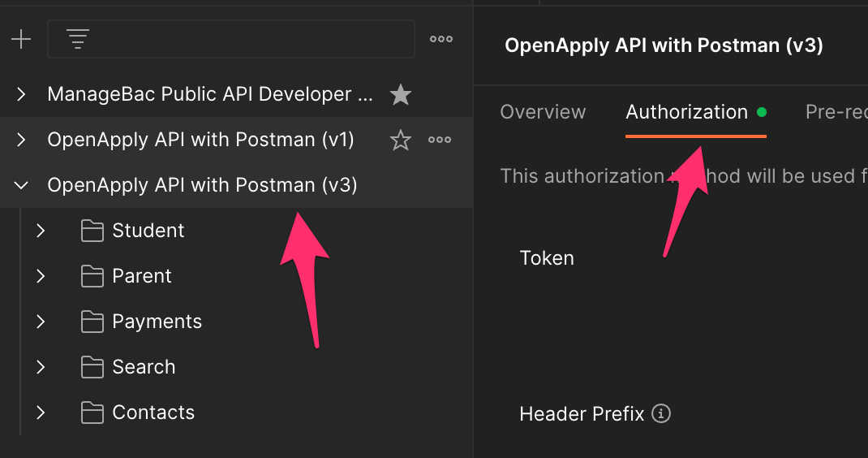Image resolution: width=868 pixels, height=458 pixels.
Task: Click the plus icon to create a collection
Action: point(21,39)
